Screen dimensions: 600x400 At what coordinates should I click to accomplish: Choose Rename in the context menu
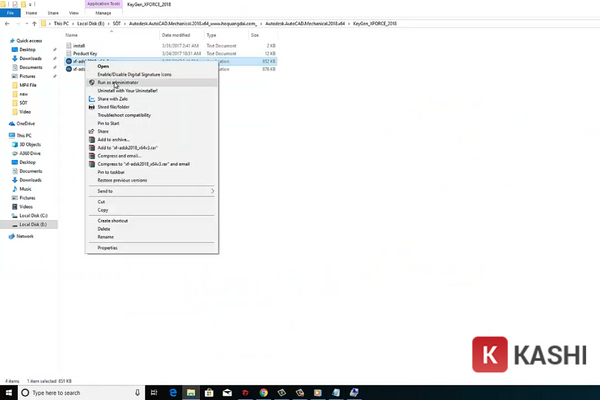[x=152, y=237]
